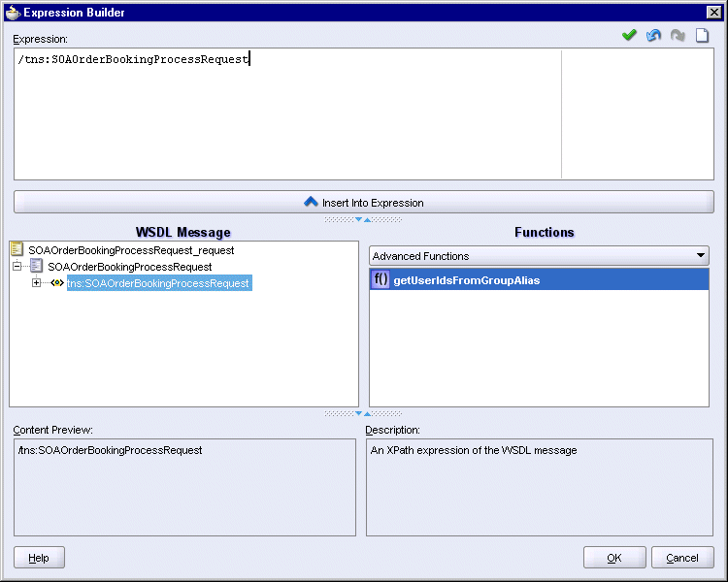Click the blue undo arrow icon

pos(653,35)
